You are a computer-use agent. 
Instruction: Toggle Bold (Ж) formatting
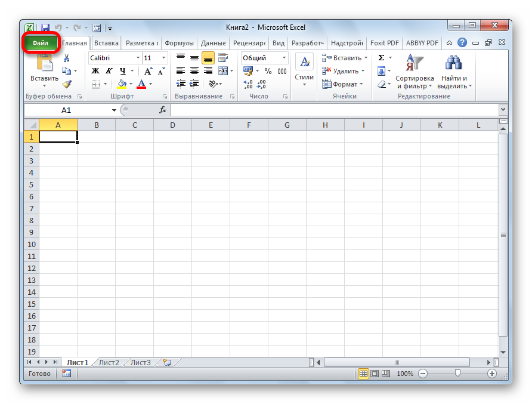point(95,71)
